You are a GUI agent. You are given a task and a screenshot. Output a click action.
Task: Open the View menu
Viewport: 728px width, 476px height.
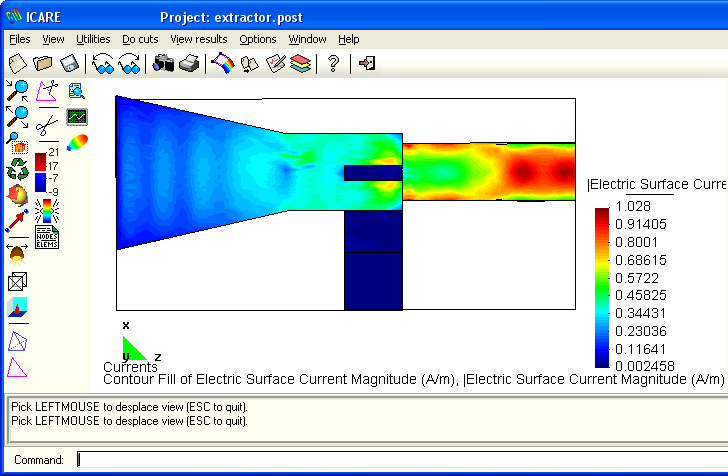click(53, 39)
